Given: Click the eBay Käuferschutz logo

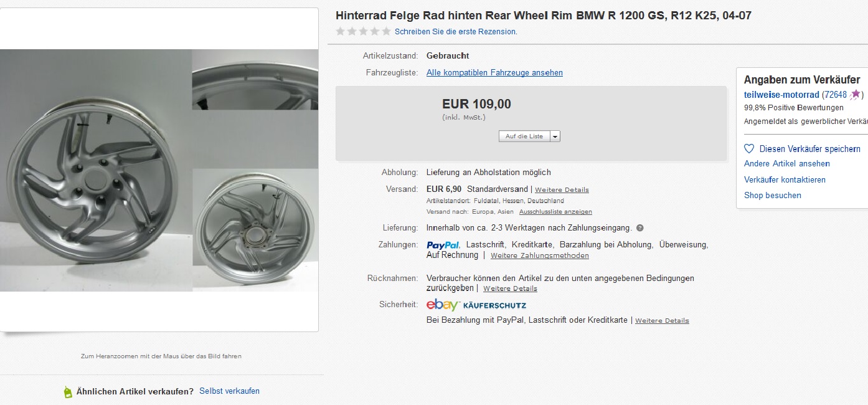Looking at the screenshot, I should pyautogui.click(x=476, y=305).
